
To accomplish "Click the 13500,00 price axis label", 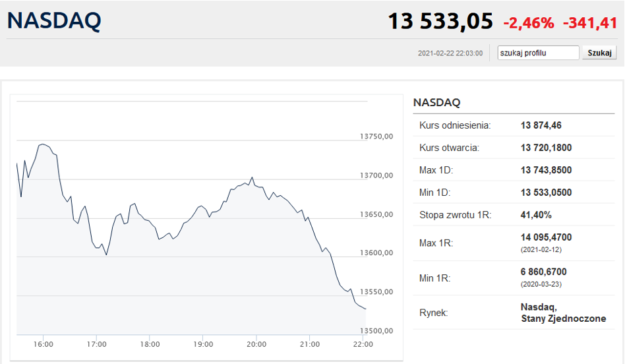I will click(x=376, y=331).
